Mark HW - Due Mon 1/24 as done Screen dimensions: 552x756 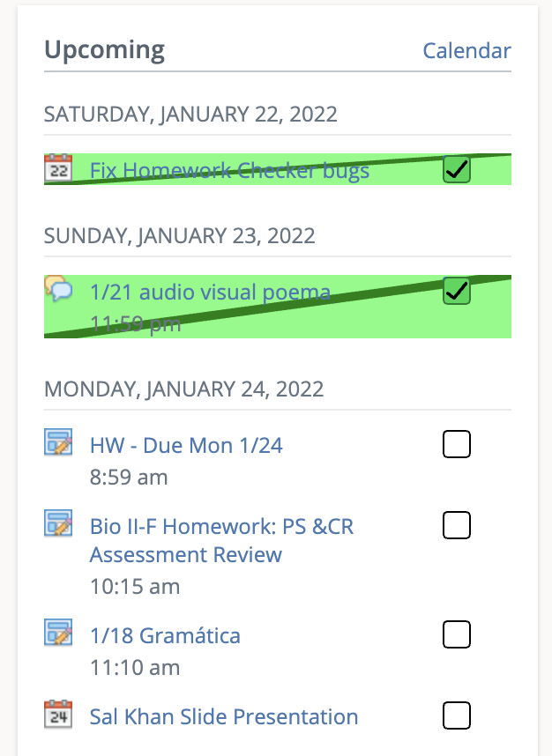point(456,445)
